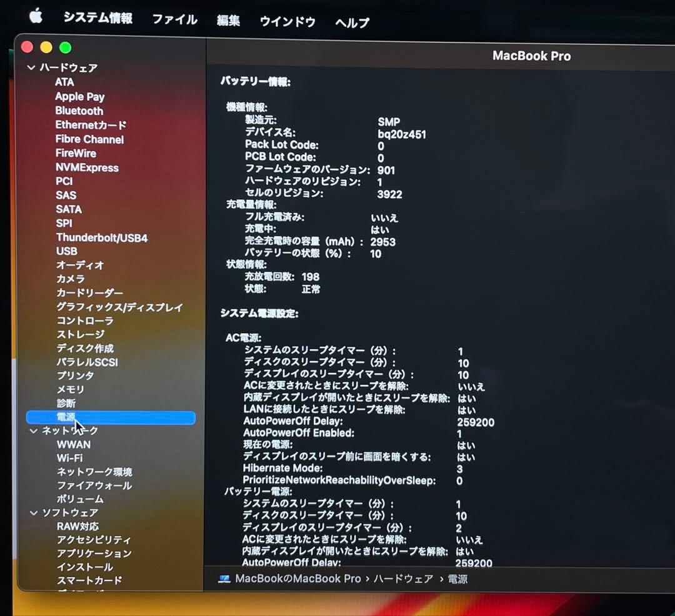Select ボリューム in the sidebar
The width and height of the screenshot is (675, 616).
tap(81, 499)
